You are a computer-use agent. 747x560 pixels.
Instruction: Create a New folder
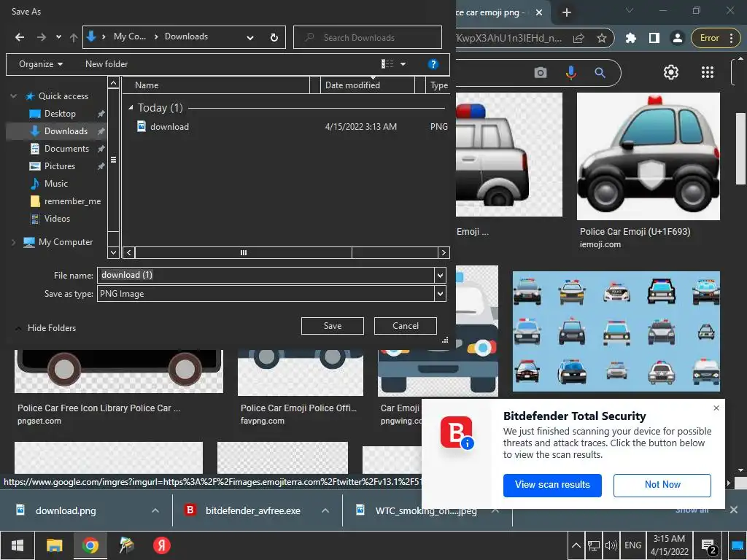coord(107,64)
